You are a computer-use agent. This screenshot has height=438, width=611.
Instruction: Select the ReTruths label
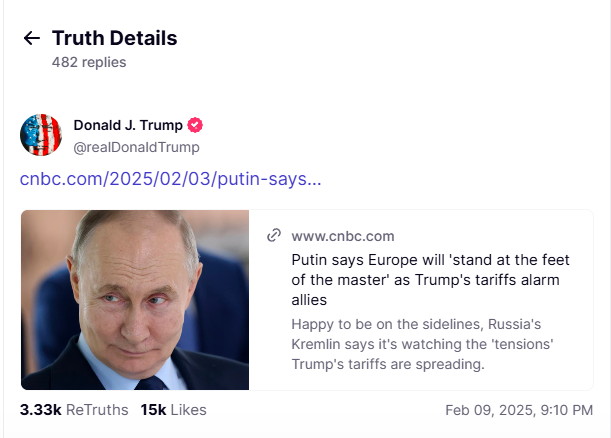[98, 410]
